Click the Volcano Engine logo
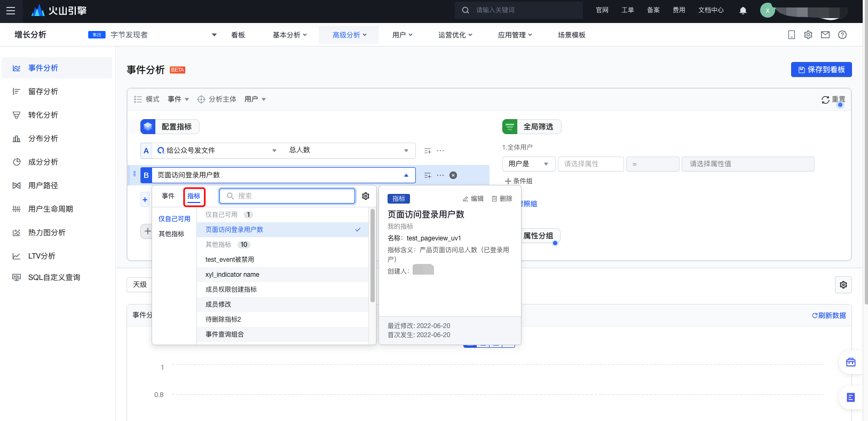This screenshot has width=868, height=421. click(x=59, y=10)
